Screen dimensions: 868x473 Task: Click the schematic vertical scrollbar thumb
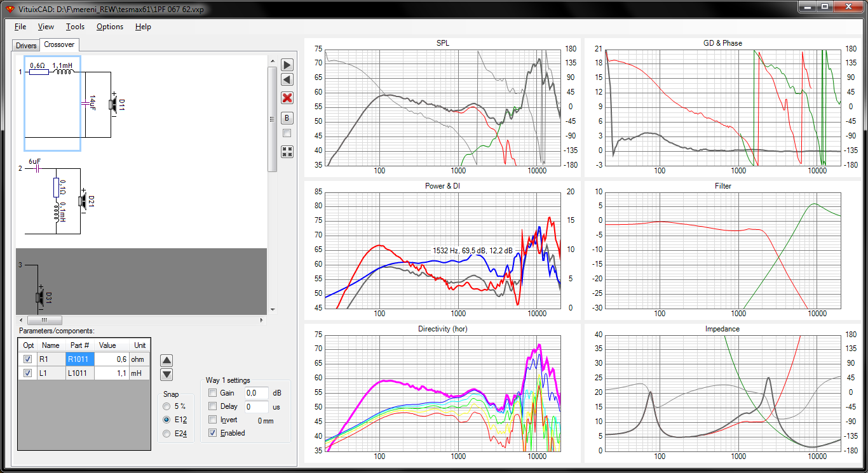(x=273, y=119)
